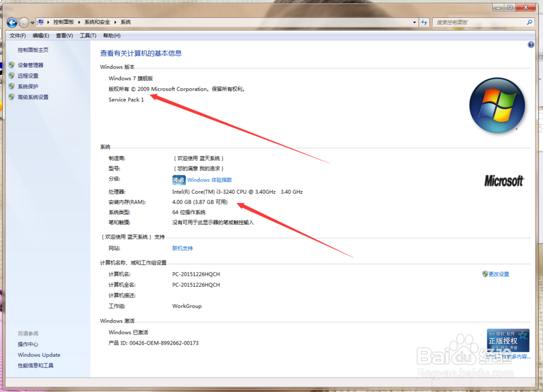Click the 正版授权 genuine badge
The height and width of the screenshot is (392, 543).
[508, 340]
